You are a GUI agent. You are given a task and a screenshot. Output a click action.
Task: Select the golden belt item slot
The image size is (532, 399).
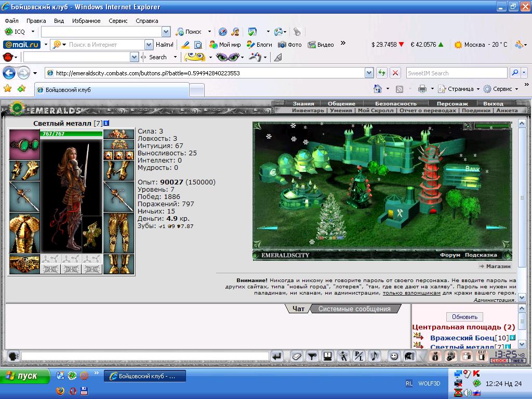click(x=24, y=264)
